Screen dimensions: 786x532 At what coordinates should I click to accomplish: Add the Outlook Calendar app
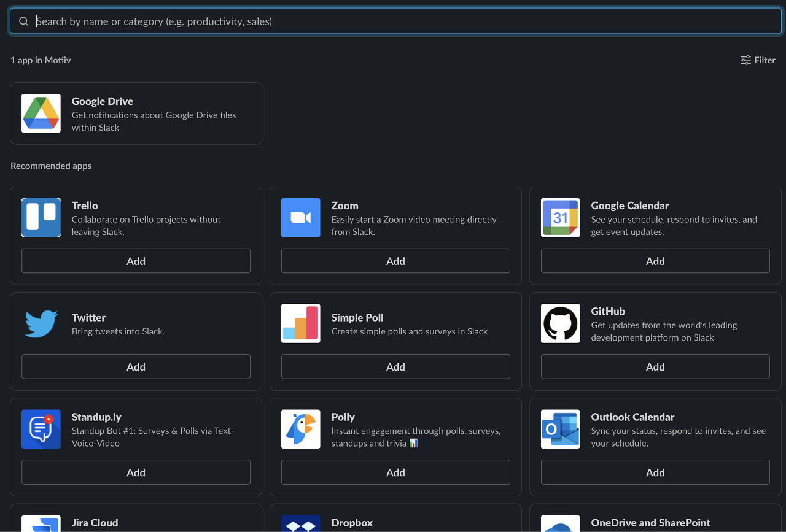click(x=655, y=472)
